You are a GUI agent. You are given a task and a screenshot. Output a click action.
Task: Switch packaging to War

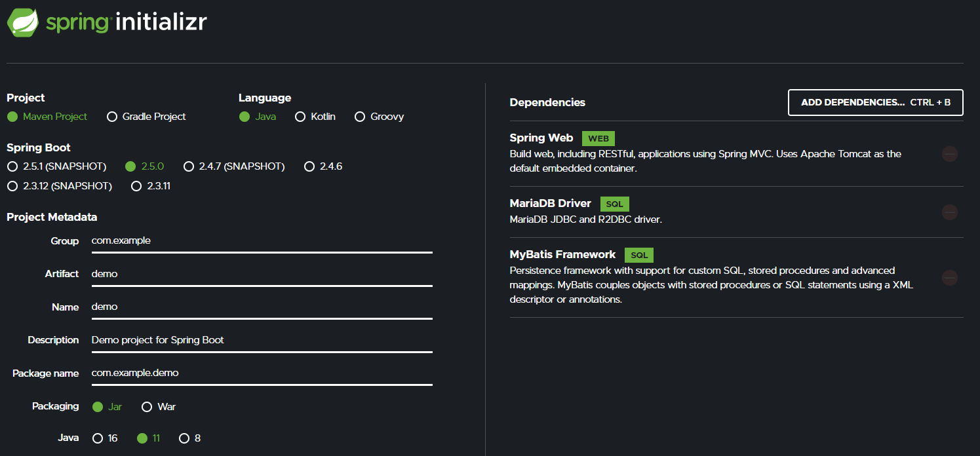[159, 407]
